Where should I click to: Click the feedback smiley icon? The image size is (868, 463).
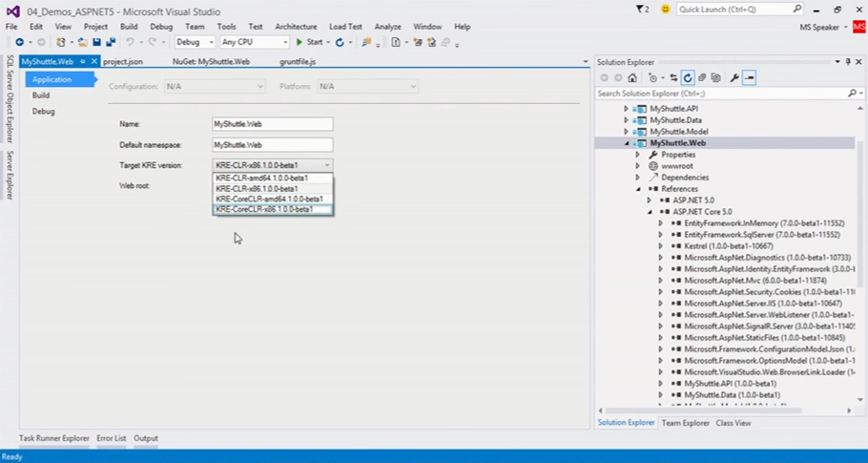click(666, 10)
